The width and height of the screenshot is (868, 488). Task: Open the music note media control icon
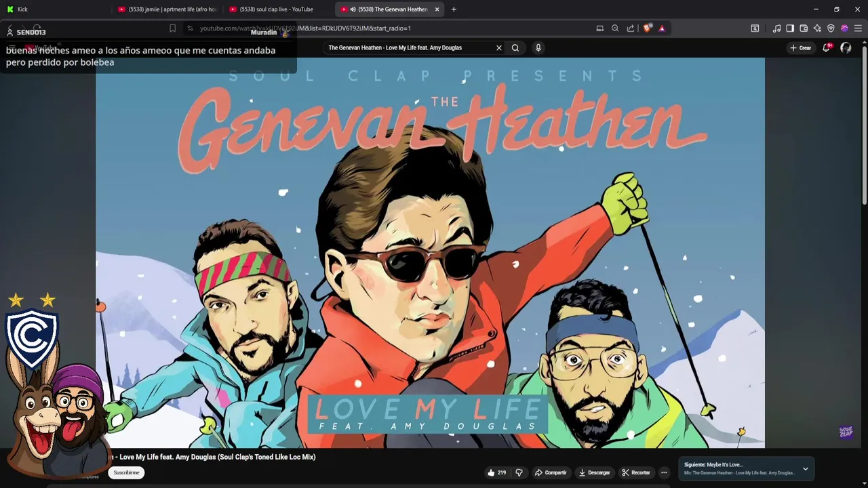pyautogui.click(x=776, y=28)
